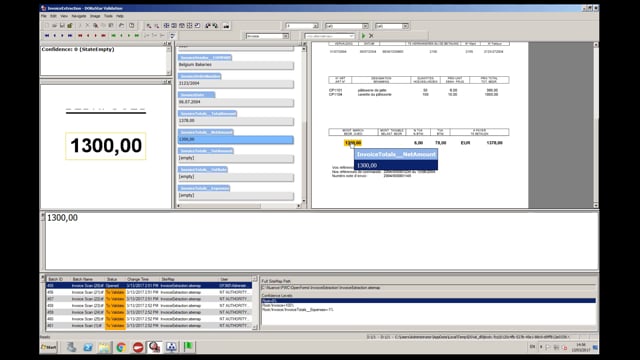Click the red rewind navigation arrow
The height and width of the screenshot is (360, 640).
pyautogui.click(x=80, y=36)
